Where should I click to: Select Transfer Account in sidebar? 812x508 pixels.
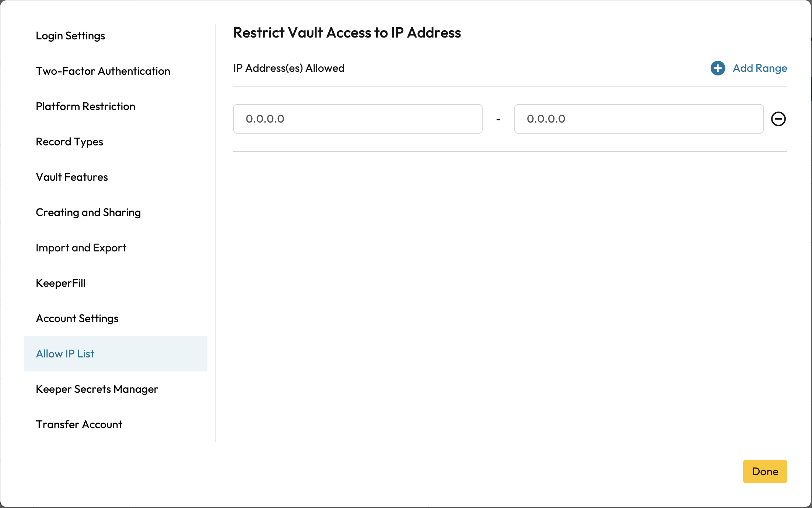79,424
